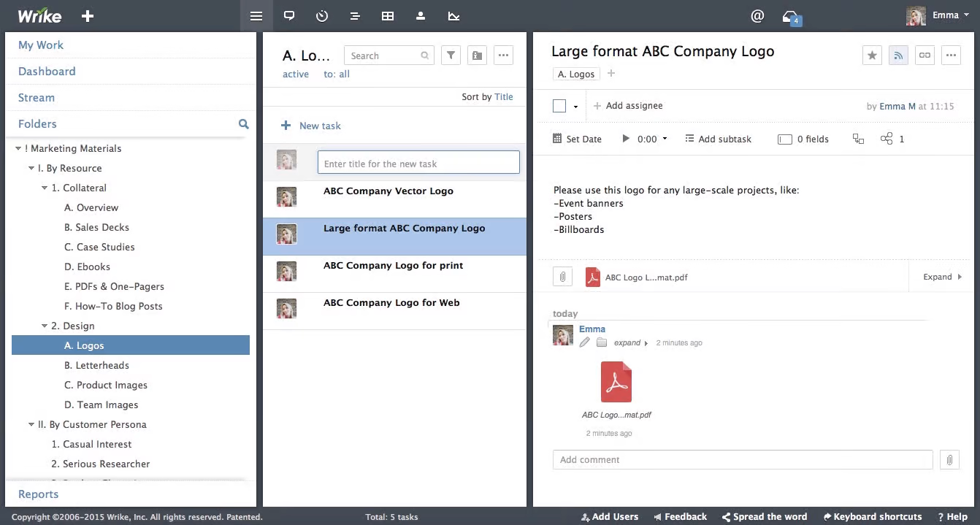This screenshot has height=525, width=980.
Task: Click Add assignee on the task
Action: point(628,106)
